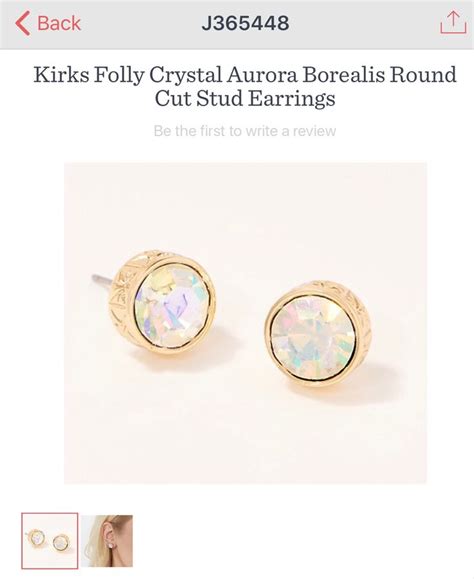Tap the left earring's iridescent crystal
The height and width of the screenshot is (579, 474).
[172, 306]
